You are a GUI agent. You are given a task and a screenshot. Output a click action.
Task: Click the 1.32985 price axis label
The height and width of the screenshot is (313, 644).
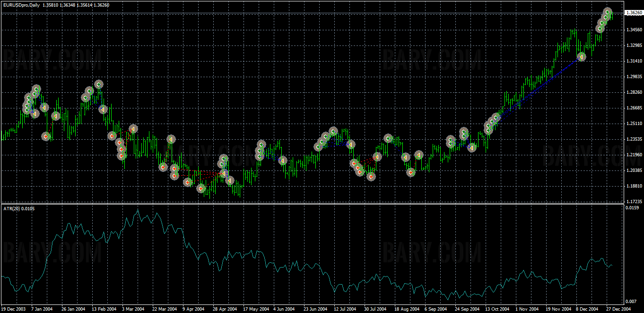[x=634, y=45]
